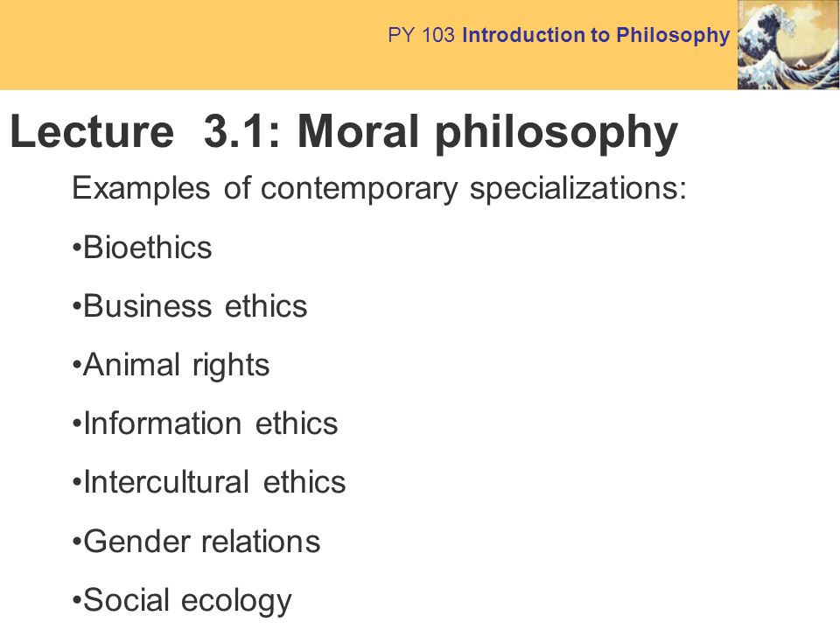The width and height of the screenshot is (840, 630).
Task: Select the Business ethics bullet item
Action: 190,306
